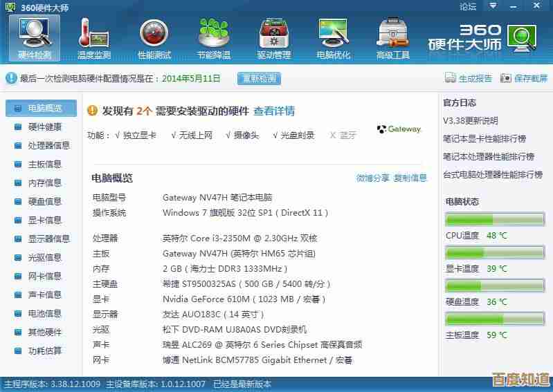This screenshot has height=392, width=553.
Task: Click the 显卡温度 progress bar
Action: coord(495,253)
